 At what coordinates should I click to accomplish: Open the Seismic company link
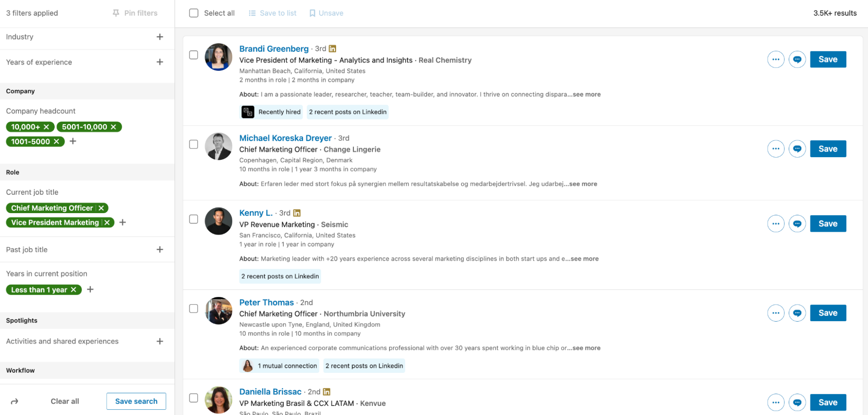pos(334,224)
